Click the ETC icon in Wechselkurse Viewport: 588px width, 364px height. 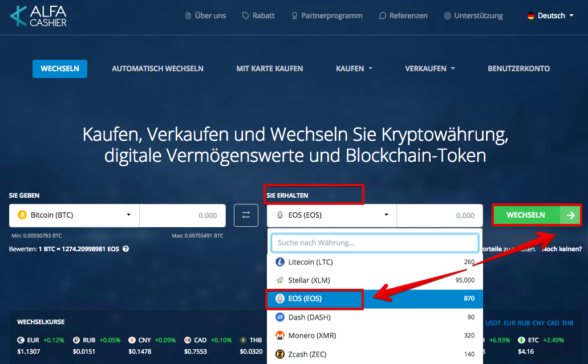[521, 340]
